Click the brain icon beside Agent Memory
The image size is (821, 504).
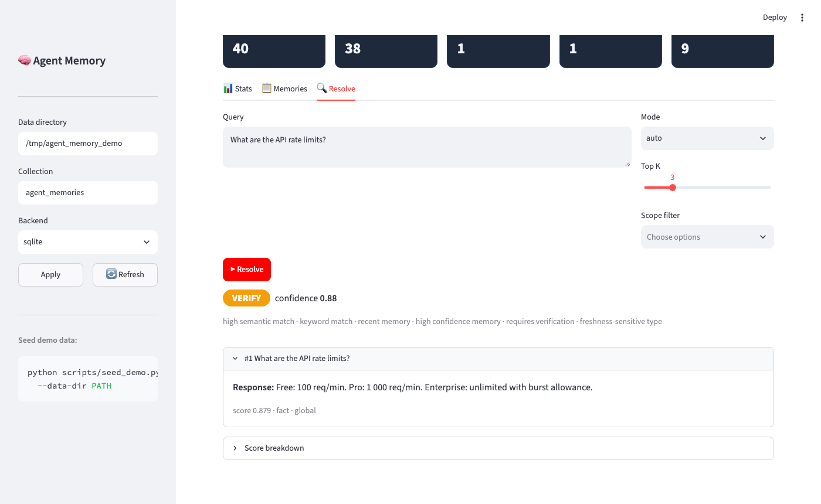[x=25, y=60]
